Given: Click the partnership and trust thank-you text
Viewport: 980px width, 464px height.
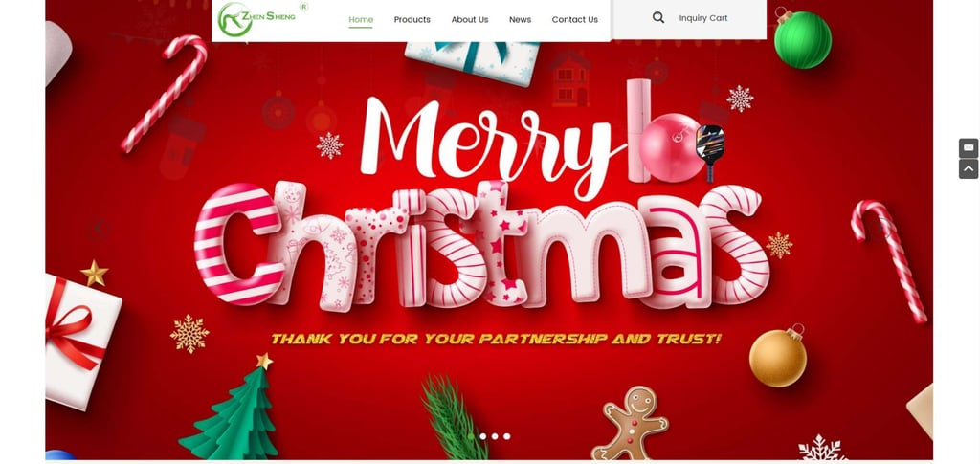Looking at the screenshot, I should (497, 339).
